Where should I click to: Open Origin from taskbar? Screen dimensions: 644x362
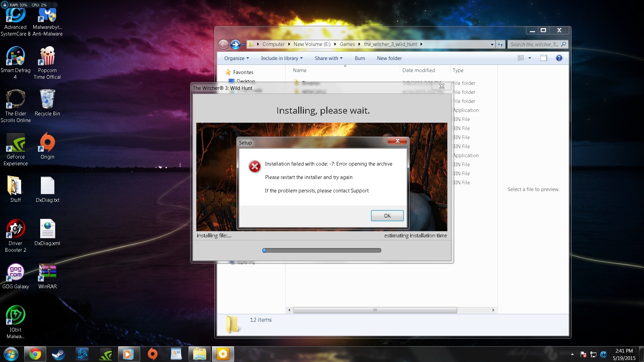[153, 354]
